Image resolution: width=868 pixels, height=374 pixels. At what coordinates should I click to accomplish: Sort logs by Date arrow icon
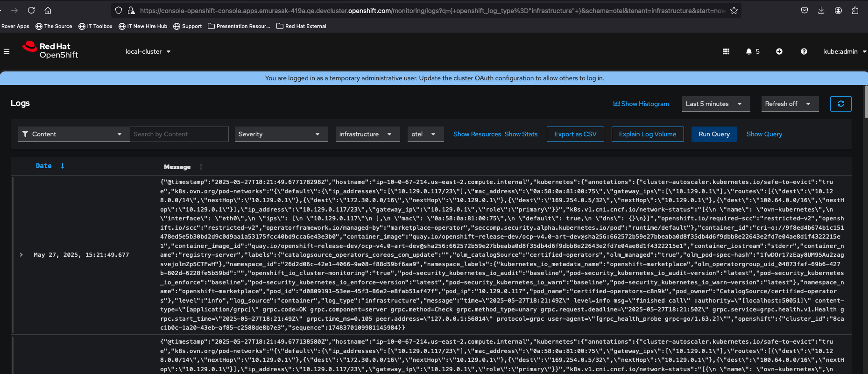click(63, 166)
